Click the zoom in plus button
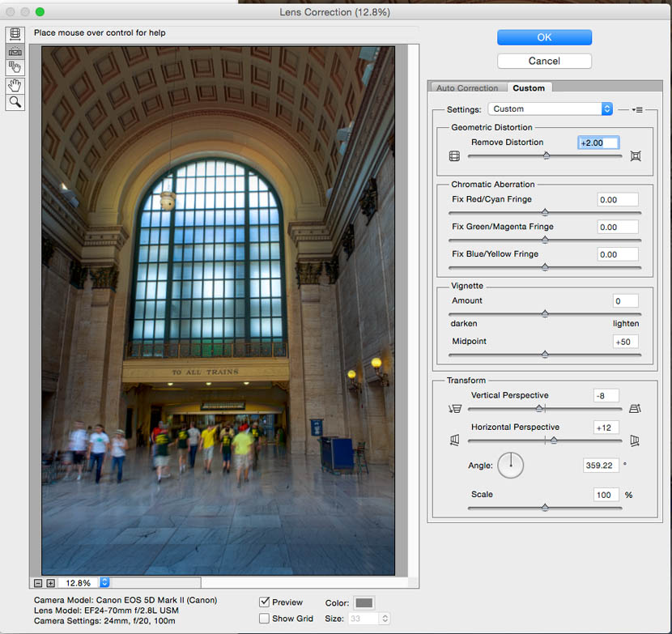 50,583
